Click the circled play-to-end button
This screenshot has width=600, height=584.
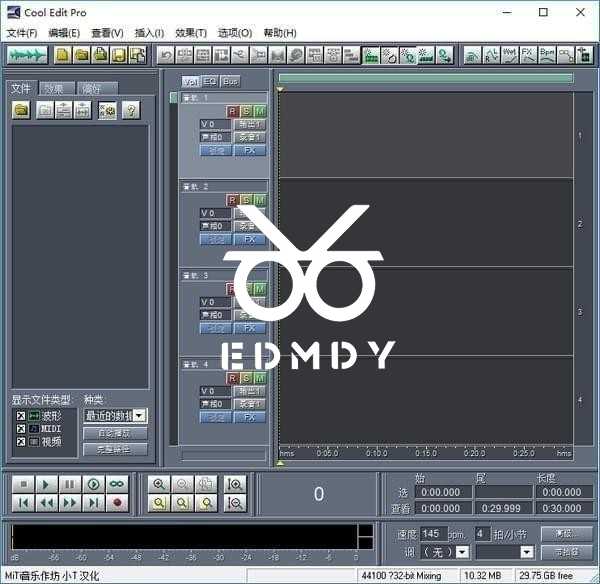(93, 484)
